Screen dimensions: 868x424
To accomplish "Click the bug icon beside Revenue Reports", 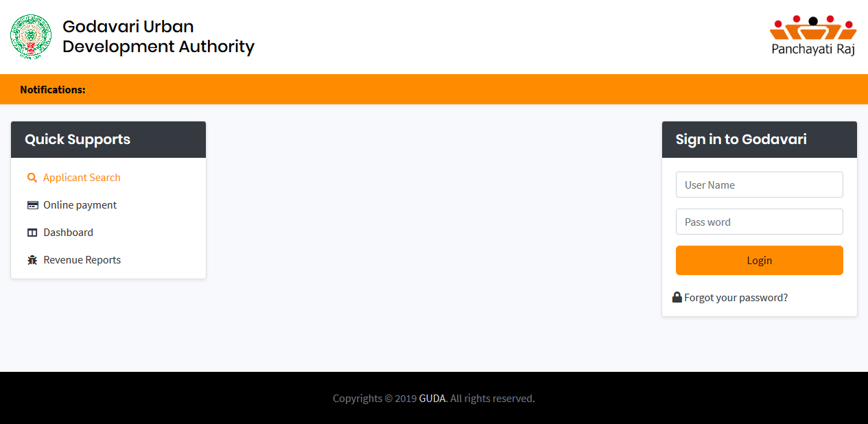I will [32, 260].
